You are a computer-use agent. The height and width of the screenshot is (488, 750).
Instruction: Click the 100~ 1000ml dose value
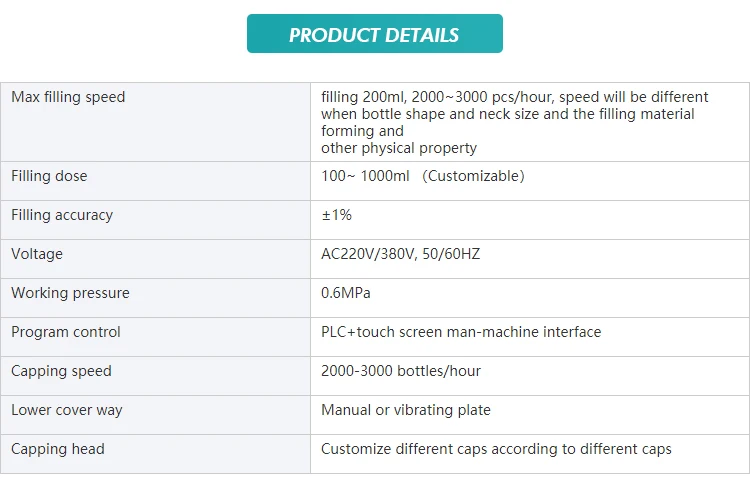[x=360, y=176]
